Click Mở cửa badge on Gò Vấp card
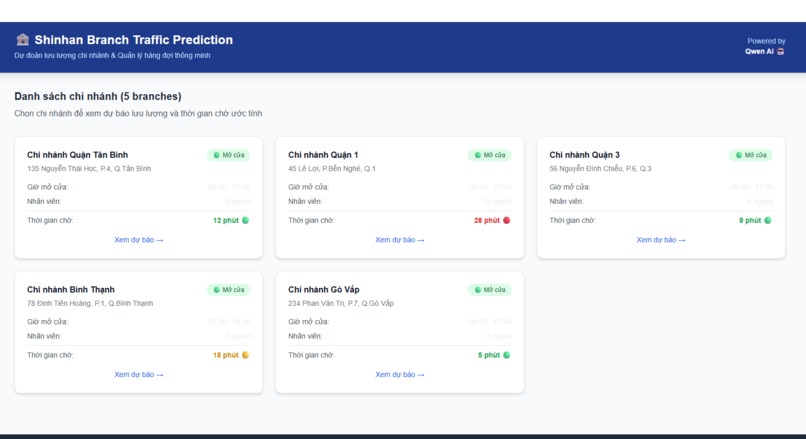The image size is (806, 439). coord(490,289)
